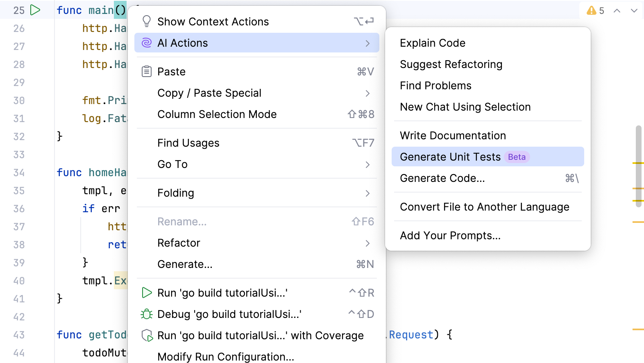
Task: Toggle Column Selection Mode
Action: coord(217,114)
